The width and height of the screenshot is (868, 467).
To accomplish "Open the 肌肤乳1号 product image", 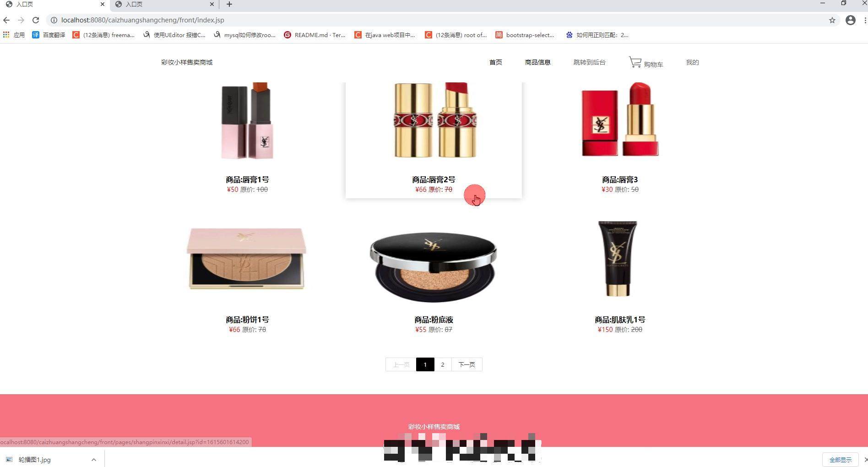I will pyautogui.click(x=618, y=259).
